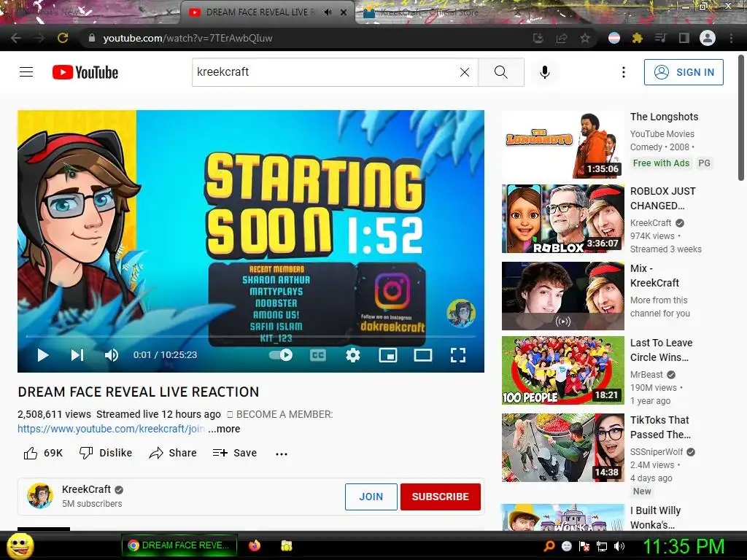Open the browser extensions puzzle icon

point(638,38)
